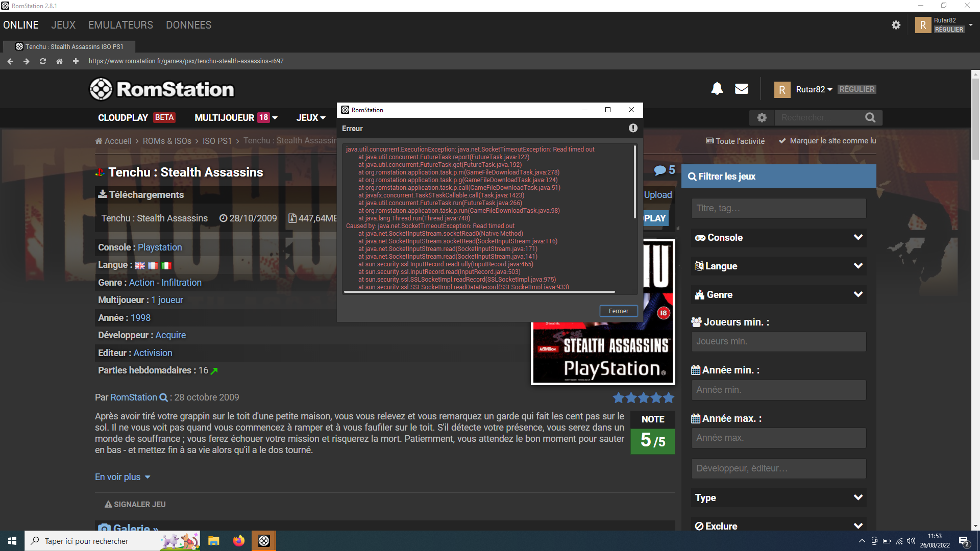Screen dimensions: 980x551
Task: Select the Tenchu Stealth Assassins tab
Action: click(69, 46)
